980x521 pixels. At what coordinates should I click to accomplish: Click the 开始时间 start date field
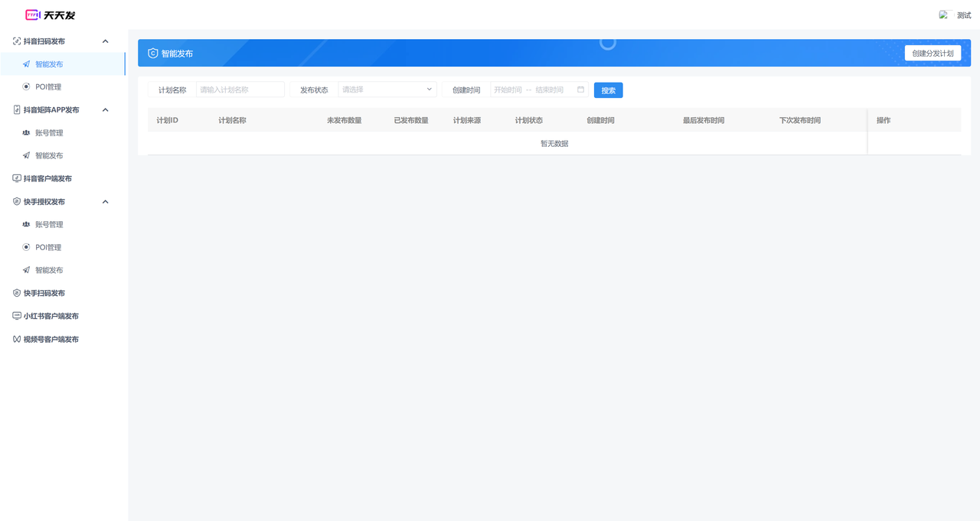coord(508,90)
